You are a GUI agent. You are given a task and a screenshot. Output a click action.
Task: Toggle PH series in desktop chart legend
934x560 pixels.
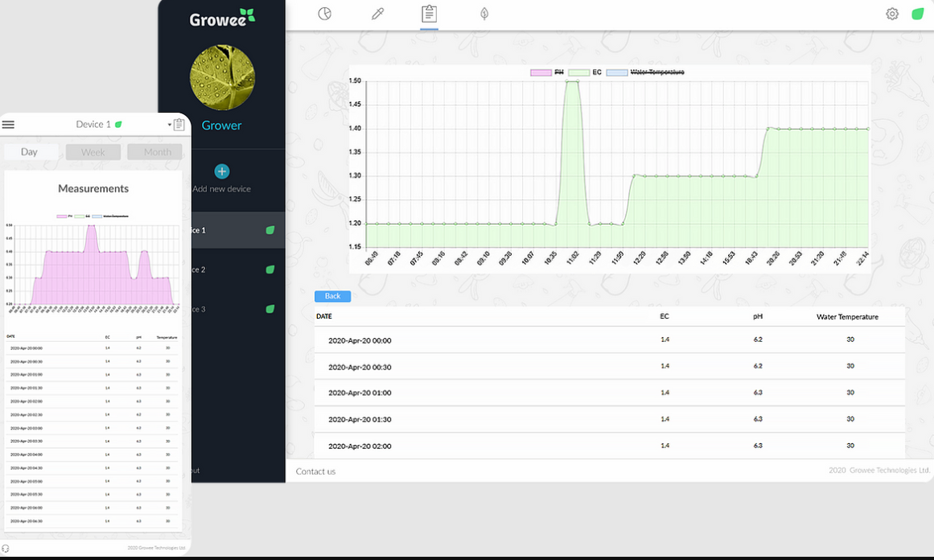click(x=547, y=72)
